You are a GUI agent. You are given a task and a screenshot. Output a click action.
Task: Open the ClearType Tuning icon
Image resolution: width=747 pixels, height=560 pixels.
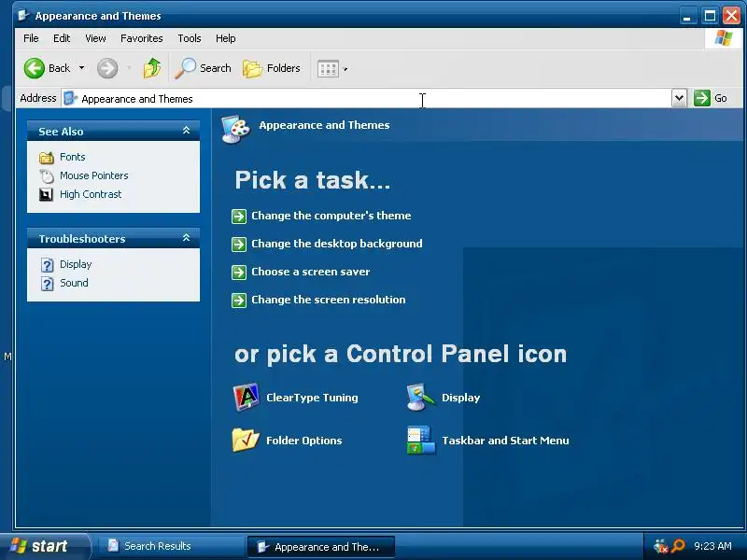(246, 397)
